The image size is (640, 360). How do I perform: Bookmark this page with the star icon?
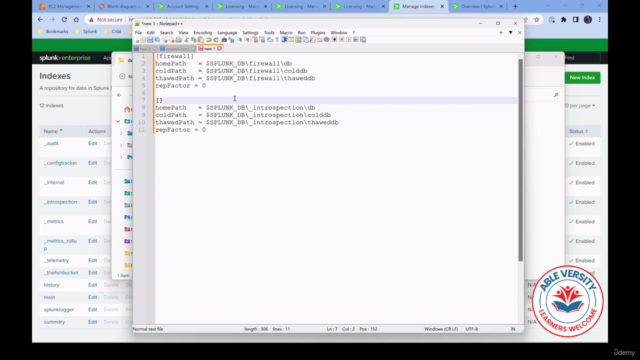click(537, 20)
